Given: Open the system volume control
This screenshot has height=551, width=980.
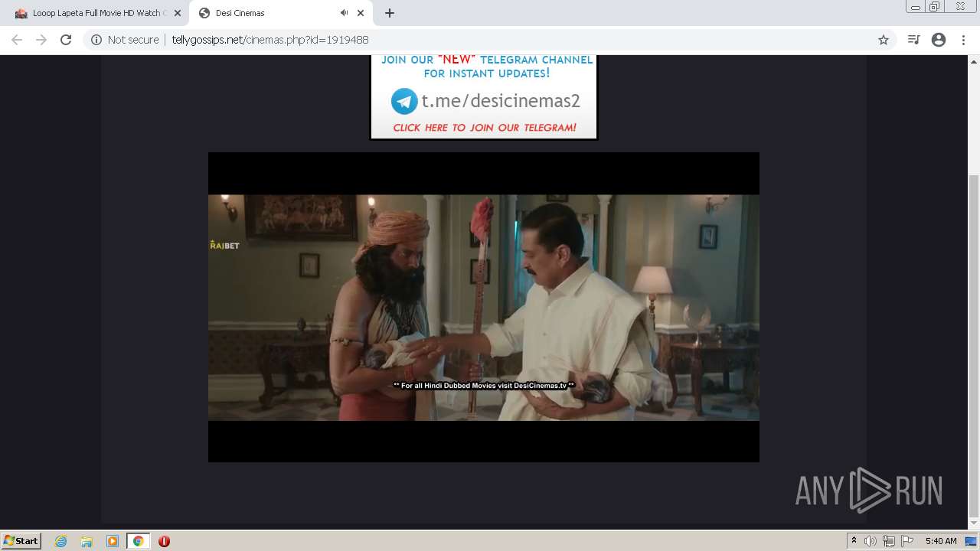Looking at the screenshot, I should 871,541.
